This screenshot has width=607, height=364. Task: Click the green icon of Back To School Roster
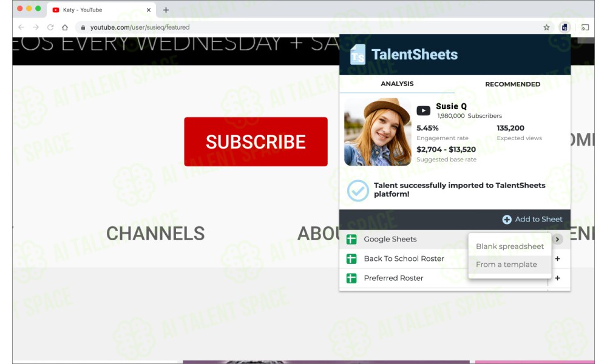[351, 259]
